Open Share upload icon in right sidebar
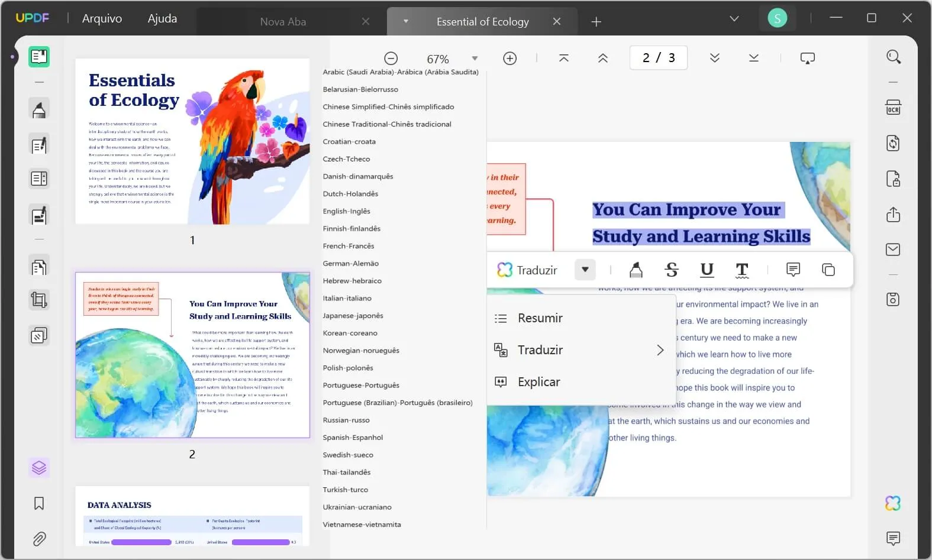 point(894,214)
